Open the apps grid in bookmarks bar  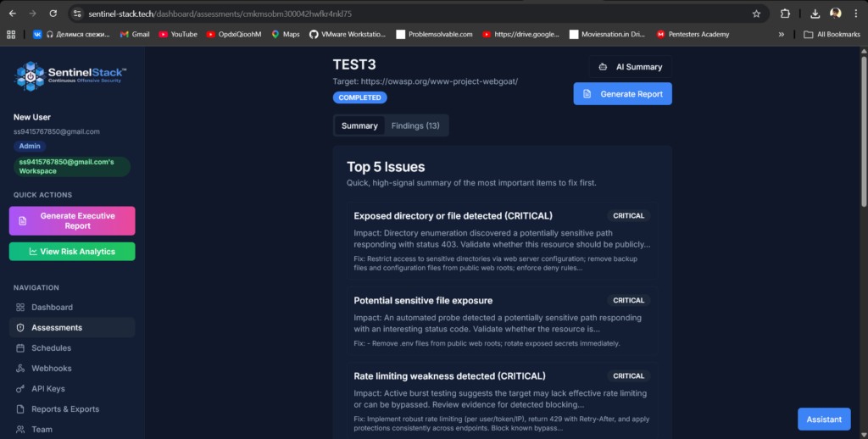11,34
